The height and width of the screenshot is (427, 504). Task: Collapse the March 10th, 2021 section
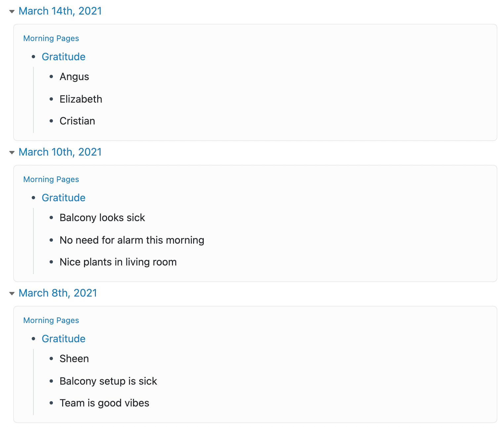pyautogui.click(x=12, y=153)
